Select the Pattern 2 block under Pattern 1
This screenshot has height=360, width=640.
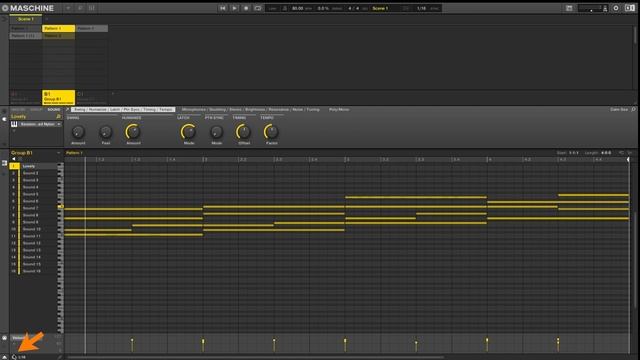point(58,36)
